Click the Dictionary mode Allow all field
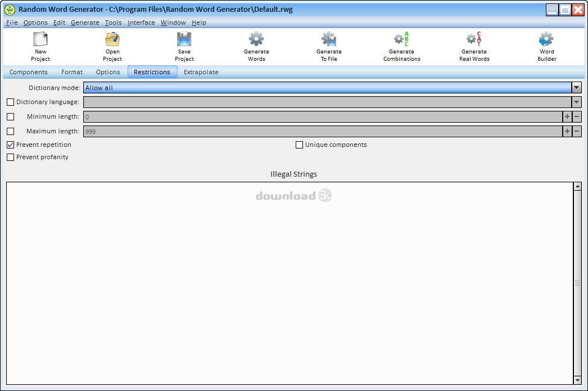The width and height of the screenshot is (588, 391). coord(327,88)
